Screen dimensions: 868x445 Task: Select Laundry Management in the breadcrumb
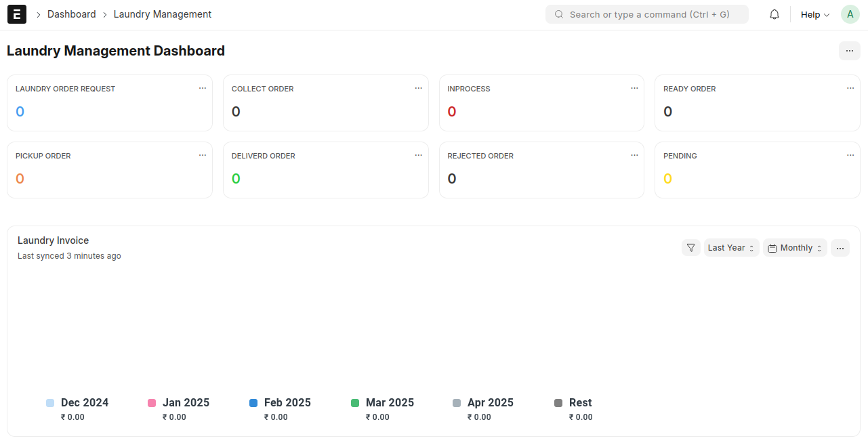pyautogui.click(x=162, y=14)
